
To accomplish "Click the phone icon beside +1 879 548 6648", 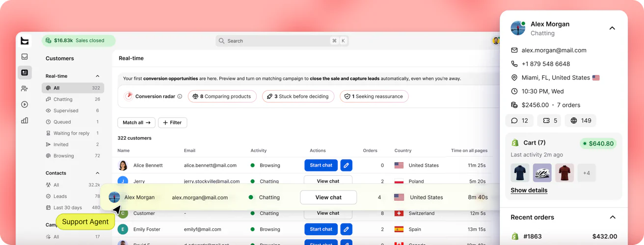I will click(514, 64).
